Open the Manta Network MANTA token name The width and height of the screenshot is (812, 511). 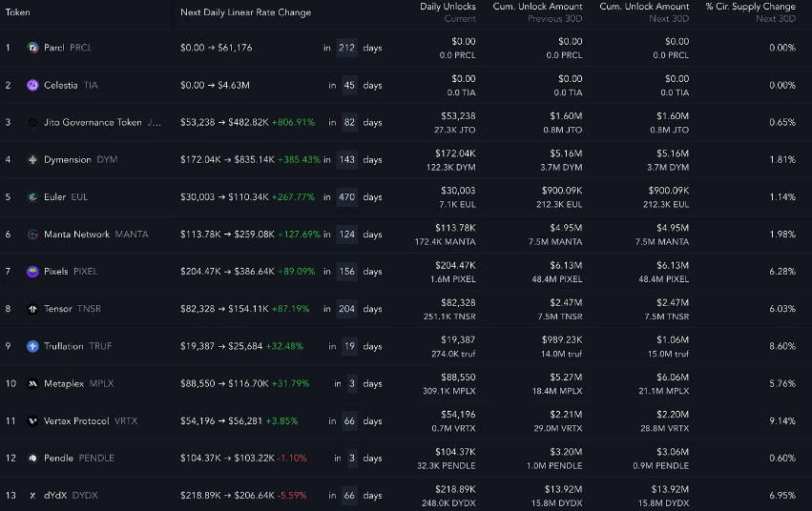click(x=96, y=235)
